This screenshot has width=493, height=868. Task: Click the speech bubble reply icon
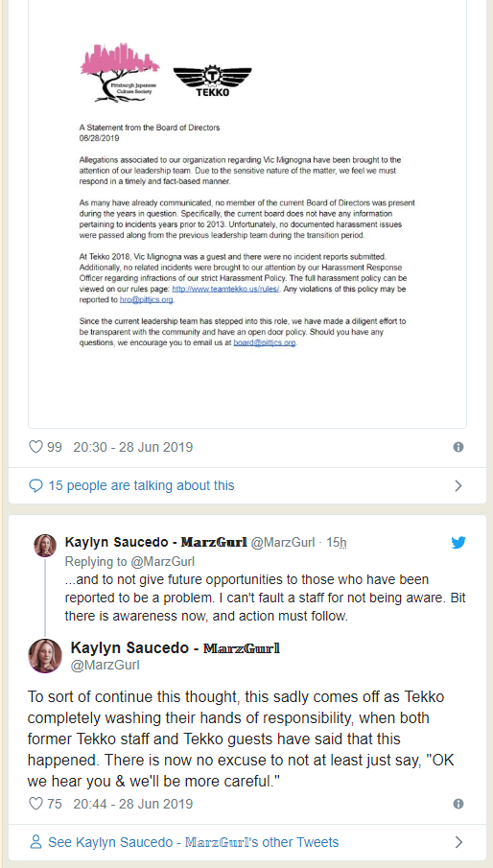35,486
